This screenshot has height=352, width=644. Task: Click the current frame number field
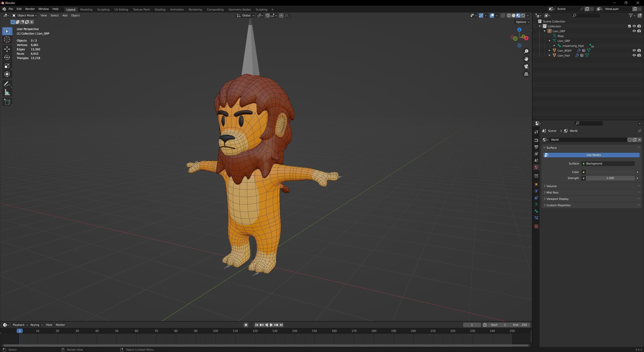point(472,325)
